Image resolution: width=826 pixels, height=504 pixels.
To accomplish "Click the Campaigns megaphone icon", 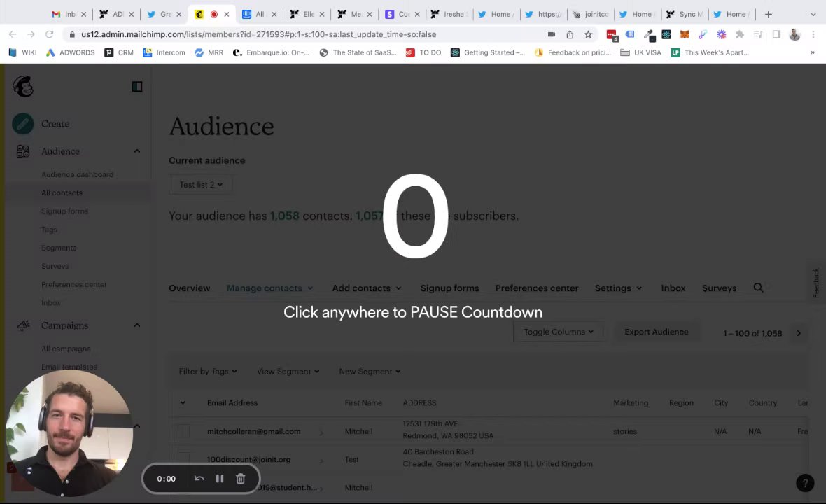I will click(x=22, y=325).
